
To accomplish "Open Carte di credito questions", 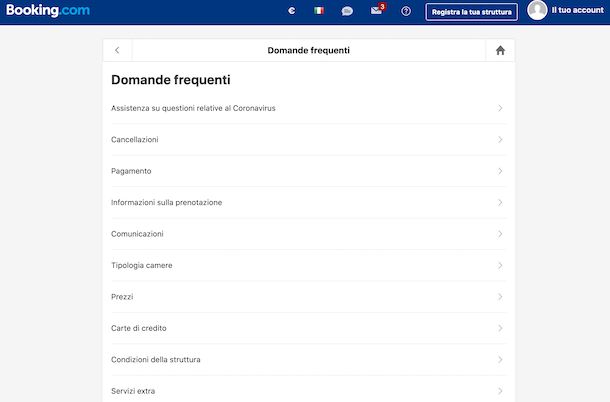I will click(x=139, y=328).
